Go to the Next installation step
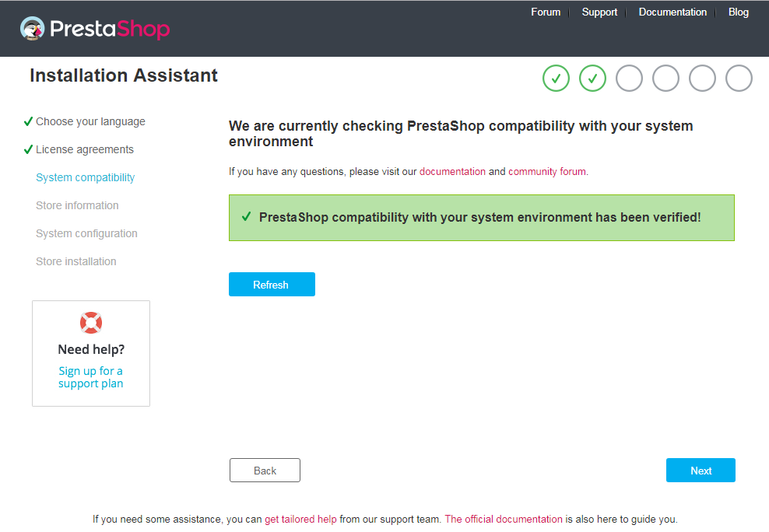 coord(701,471)
